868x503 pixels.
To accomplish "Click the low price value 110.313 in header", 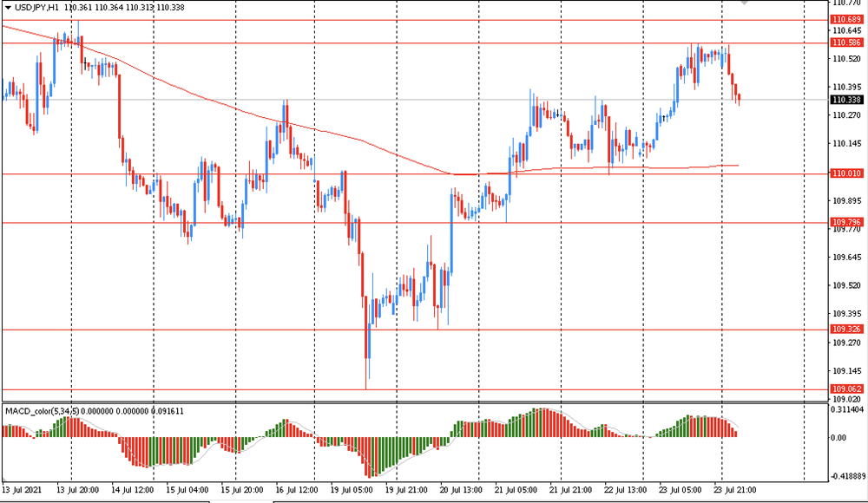I will [x=140, y=7].
